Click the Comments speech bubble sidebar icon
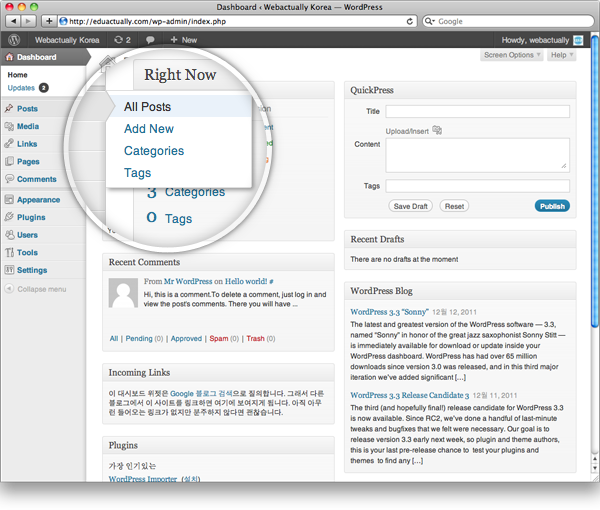This screenshot has height=510, width=600. 9,179
